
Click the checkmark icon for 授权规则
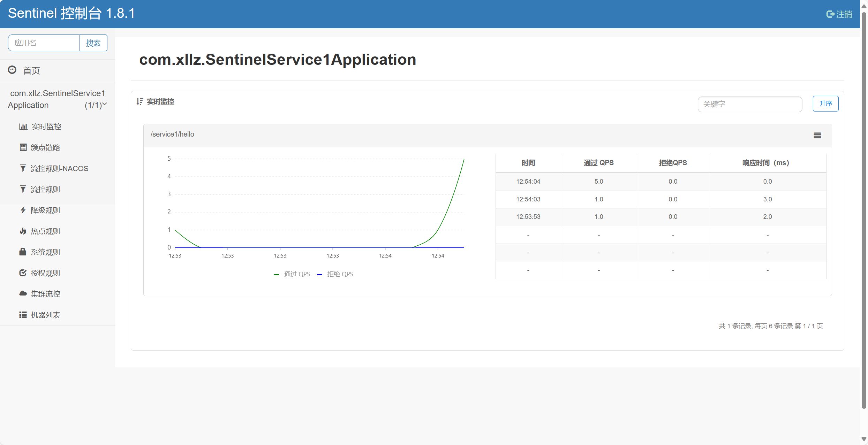tap(23, 273)
